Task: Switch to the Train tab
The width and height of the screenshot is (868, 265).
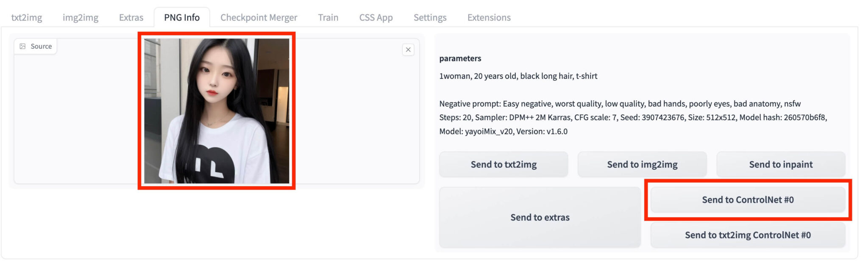Action: (328, 17)
